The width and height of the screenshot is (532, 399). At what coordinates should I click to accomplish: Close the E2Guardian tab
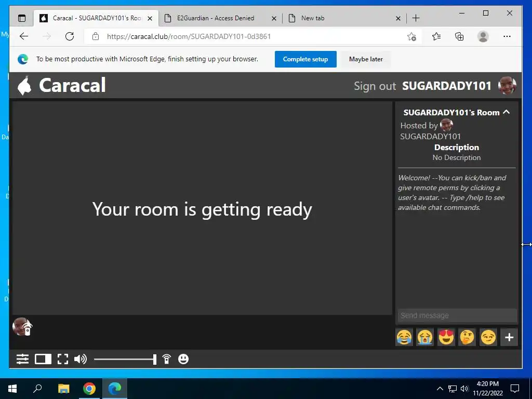pyautogui.click(x=274, y=18)
